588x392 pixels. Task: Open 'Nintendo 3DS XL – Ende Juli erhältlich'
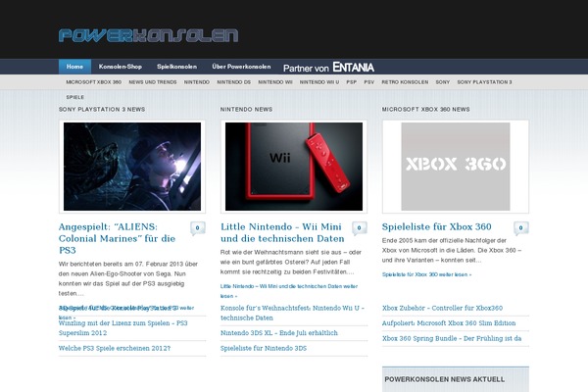coord(279,333)
